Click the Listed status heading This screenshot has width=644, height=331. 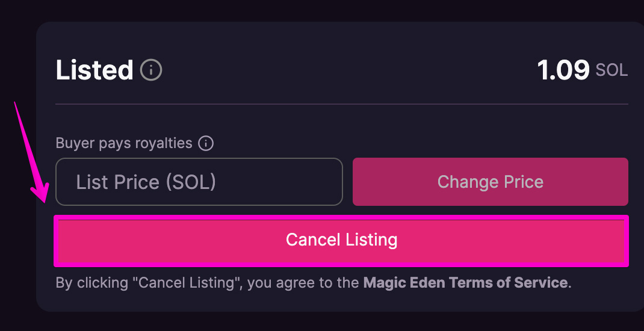point(94,70)
